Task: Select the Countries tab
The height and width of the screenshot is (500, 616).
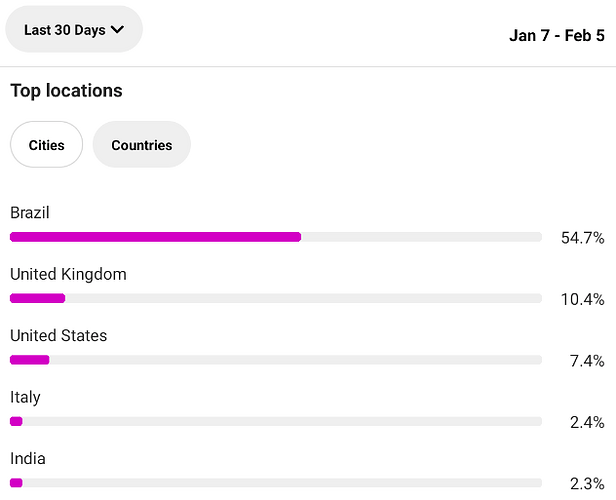Action: tap(142, 145)
